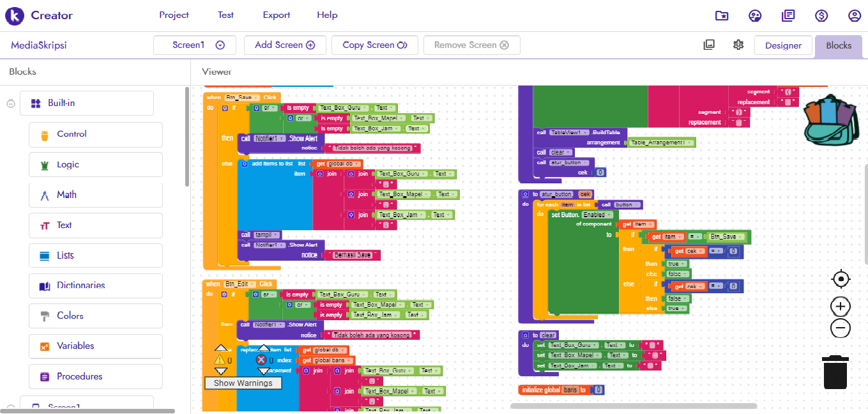
Task: Click the Blocks palette vertical scrollbar
Action: pyautogui.click(x=187, y=136)
